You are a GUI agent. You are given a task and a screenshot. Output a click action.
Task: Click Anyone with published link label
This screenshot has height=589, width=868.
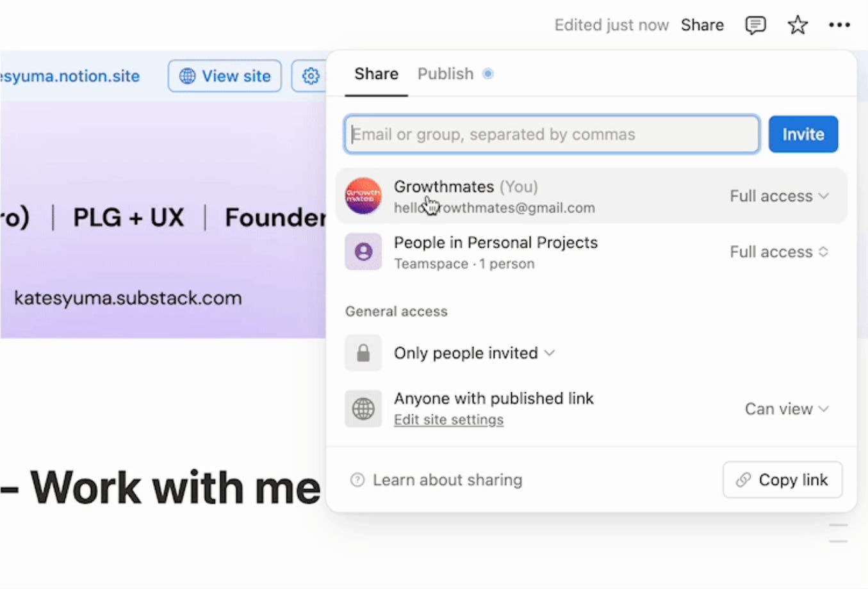pos(493,398)
